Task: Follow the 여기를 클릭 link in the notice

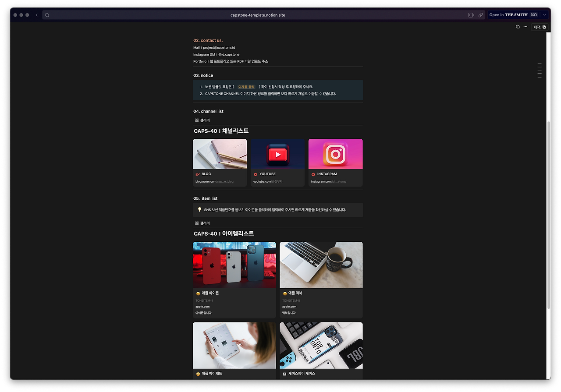Action: 246,87
